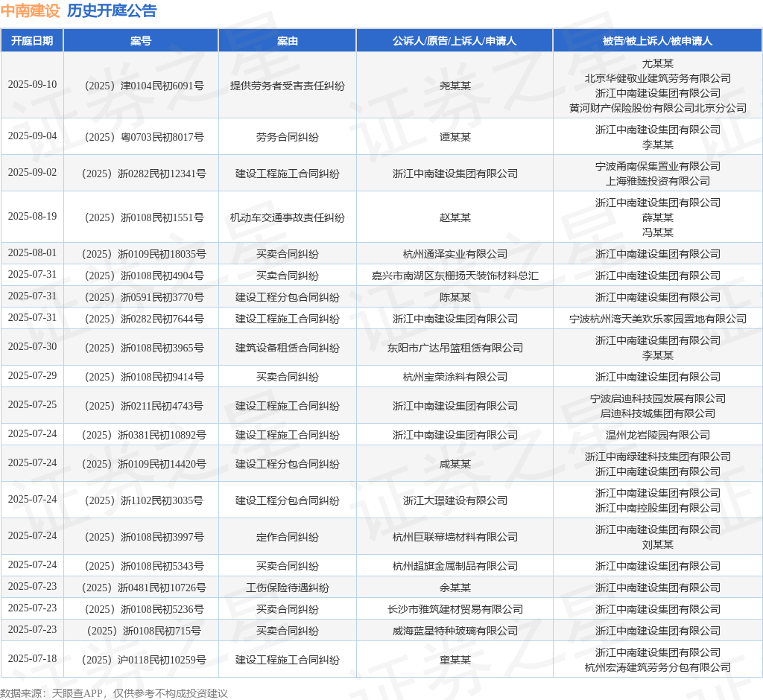Click case number (2025)浙0282民初12341号
This screenshot has width=763, height=700.
[144, 174]
